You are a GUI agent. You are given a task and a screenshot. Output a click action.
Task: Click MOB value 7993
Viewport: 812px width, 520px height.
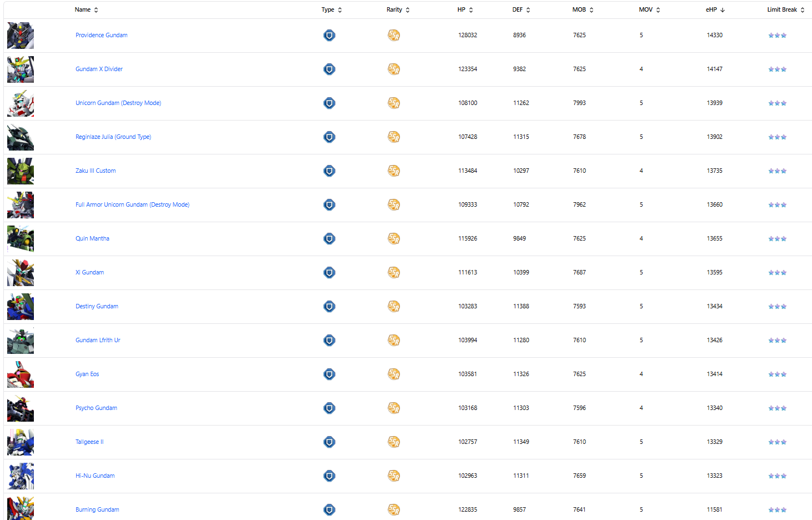click(579, 103)
